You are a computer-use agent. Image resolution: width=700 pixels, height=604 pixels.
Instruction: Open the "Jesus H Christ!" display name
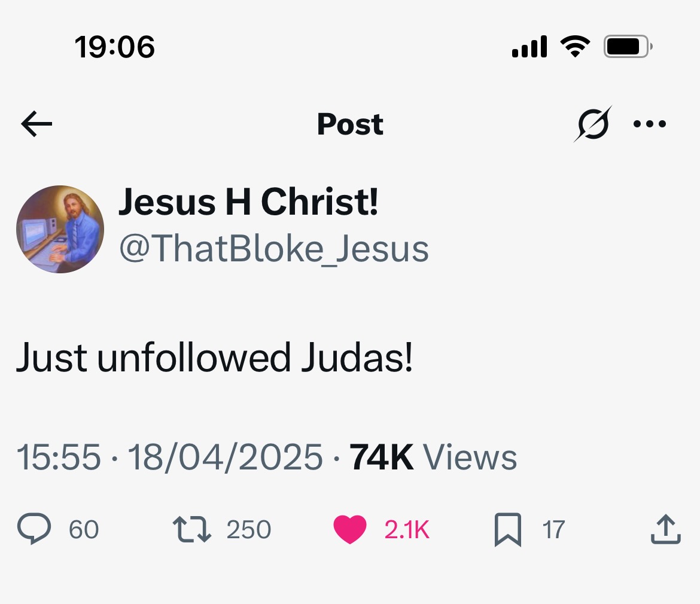(248, 202)
